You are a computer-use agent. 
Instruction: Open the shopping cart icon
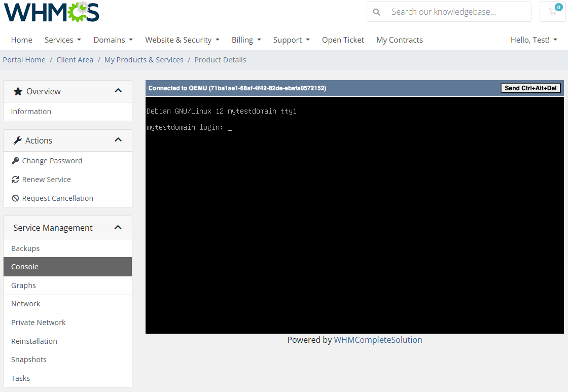(x=552, y=12)
